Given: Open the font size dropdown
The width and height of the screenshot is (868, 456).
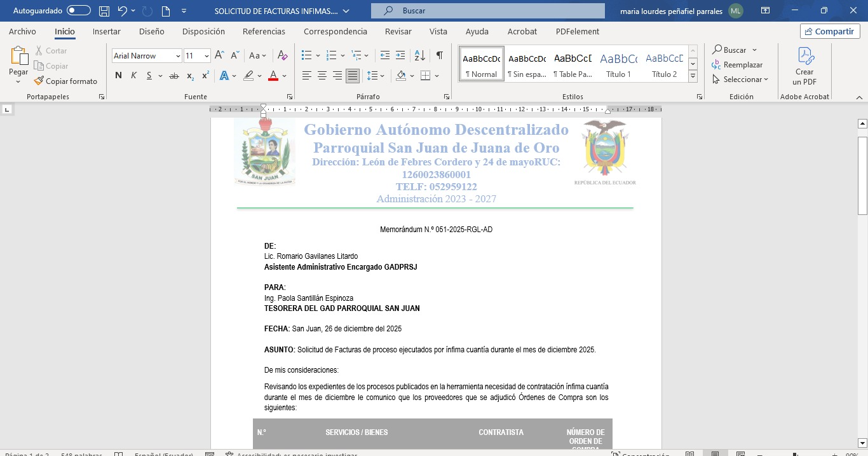Looking at the screenshot, I should (207, 56).
